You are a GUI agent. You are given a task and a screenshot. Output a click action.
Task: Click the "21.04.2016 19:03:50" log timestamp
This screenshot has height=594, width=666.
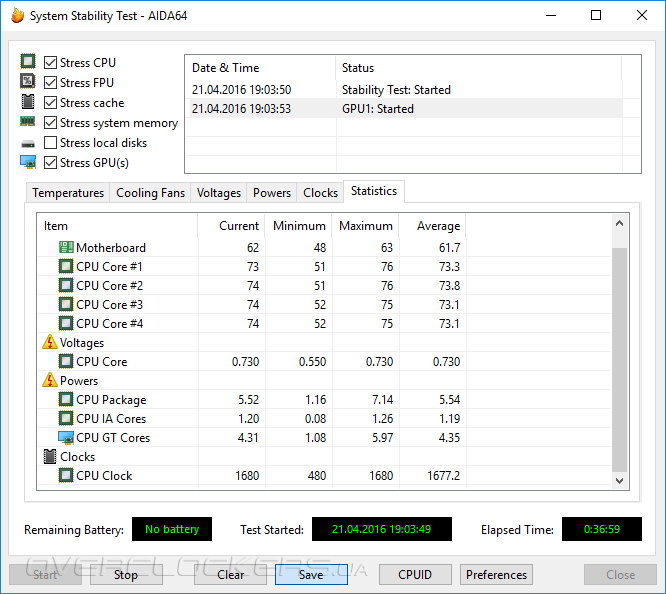[241, 90]
